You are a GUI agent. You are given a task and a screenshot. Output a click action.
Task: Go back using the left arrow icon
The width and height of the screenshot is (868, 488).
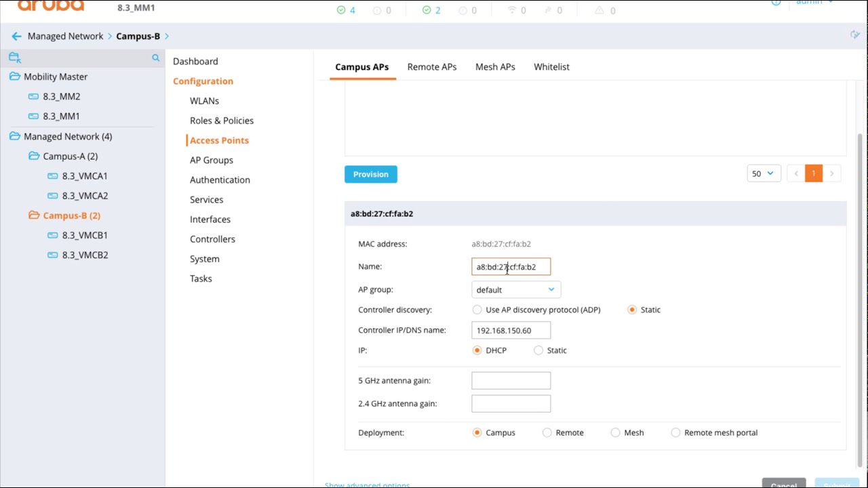[x=16, y=36]
